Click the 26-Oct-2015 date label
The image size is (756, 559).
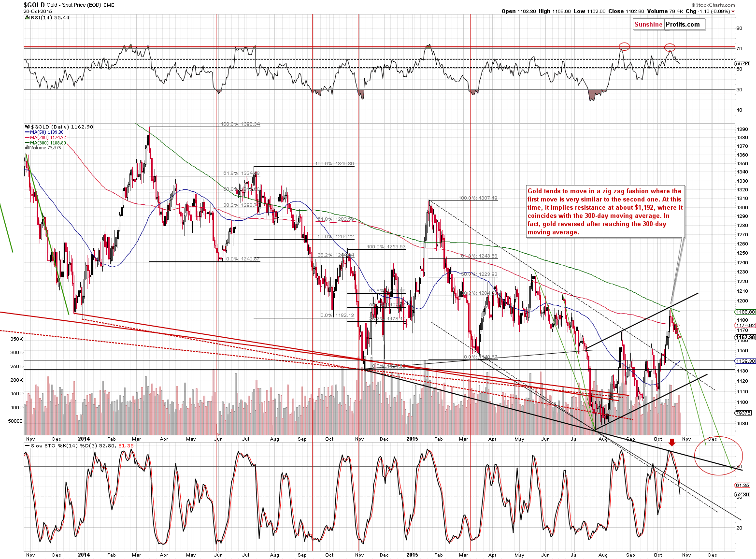click(x=37, y=12)
